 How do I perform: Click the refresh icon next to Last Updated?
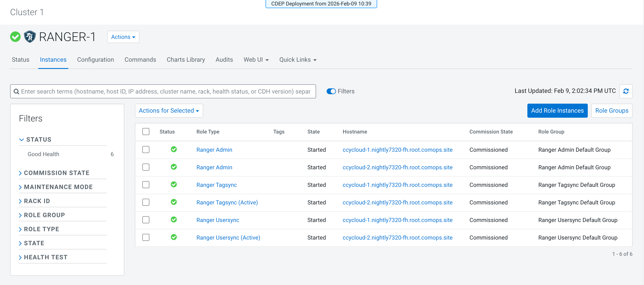tap(626, 91)
